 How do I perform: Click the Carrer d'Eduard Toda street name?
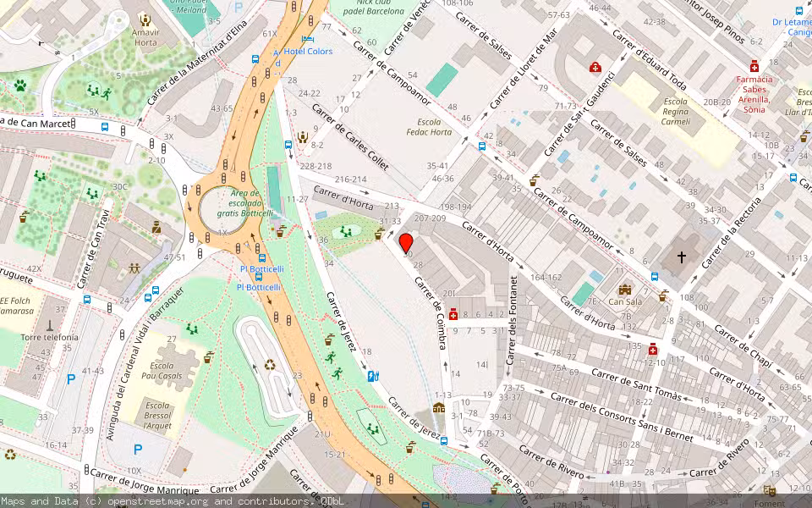point(650,60)
